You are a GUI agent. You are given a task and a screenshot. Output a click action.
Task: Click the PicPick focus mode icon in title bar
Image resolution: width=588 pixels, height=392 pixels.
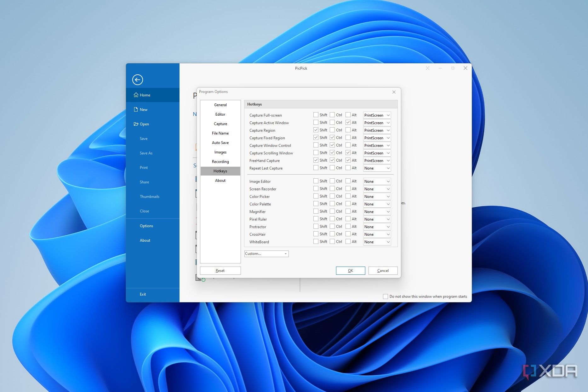[428, 68]
